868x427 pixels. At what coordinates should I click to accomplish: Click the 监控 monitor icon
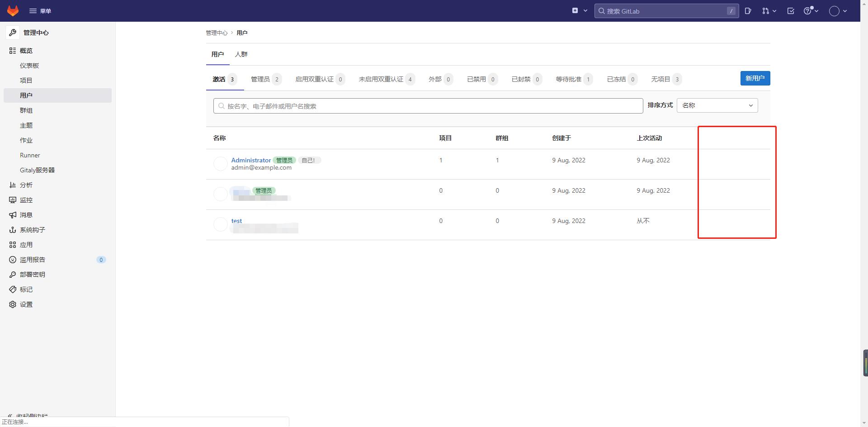point(13,200)
